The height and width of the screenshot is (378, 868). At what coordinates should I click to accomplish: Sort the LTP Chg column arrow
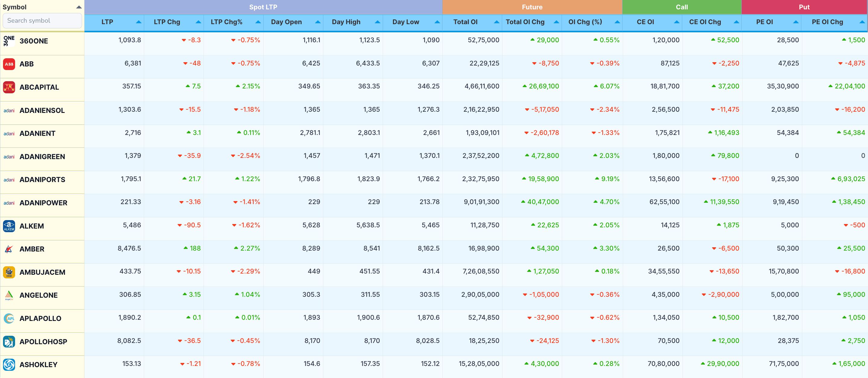click(198, 22)
